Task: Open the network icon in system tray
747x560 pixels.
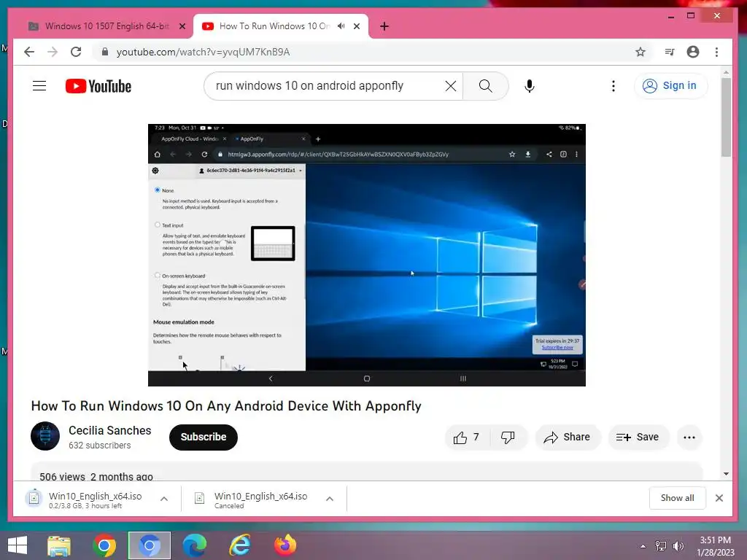Action: pos(660,546)
